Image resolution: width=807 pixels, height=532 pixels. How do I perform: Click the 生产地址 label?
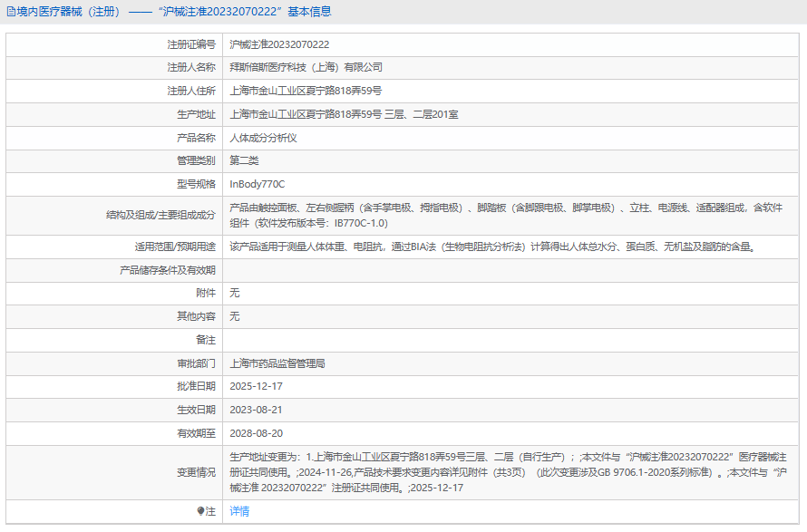[x=196, y=114]
